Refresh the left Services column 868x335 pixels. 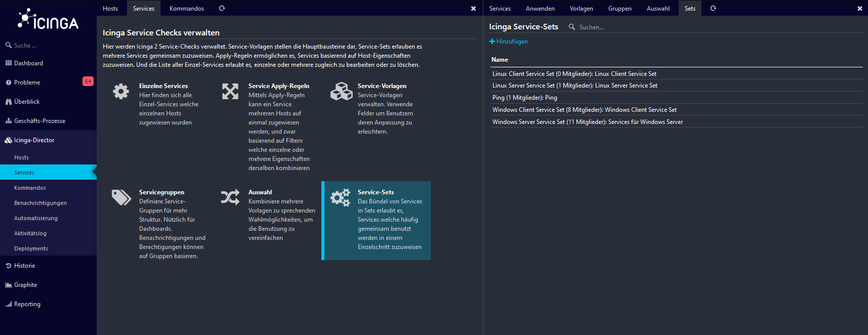point(222,8)
